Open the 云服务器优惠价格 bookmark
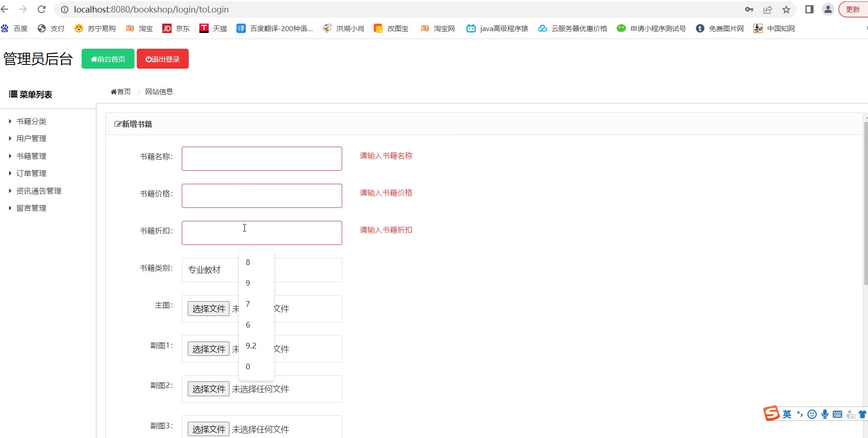Screen dimensions: 868x438 (572, 28)
